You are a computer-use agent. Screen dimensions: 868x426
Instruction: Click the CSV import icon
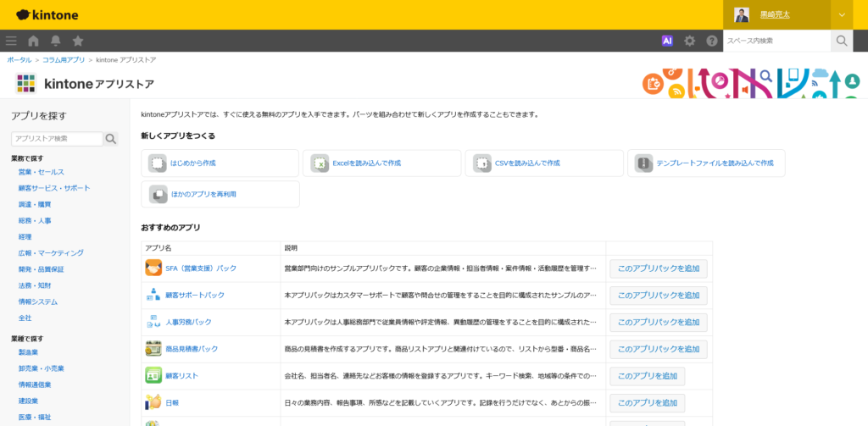tap(482, 163)
